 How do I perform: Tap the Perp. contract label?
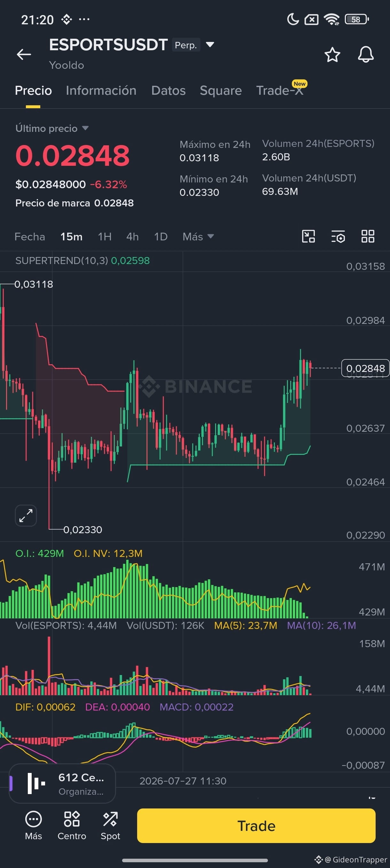pos(186,45)
